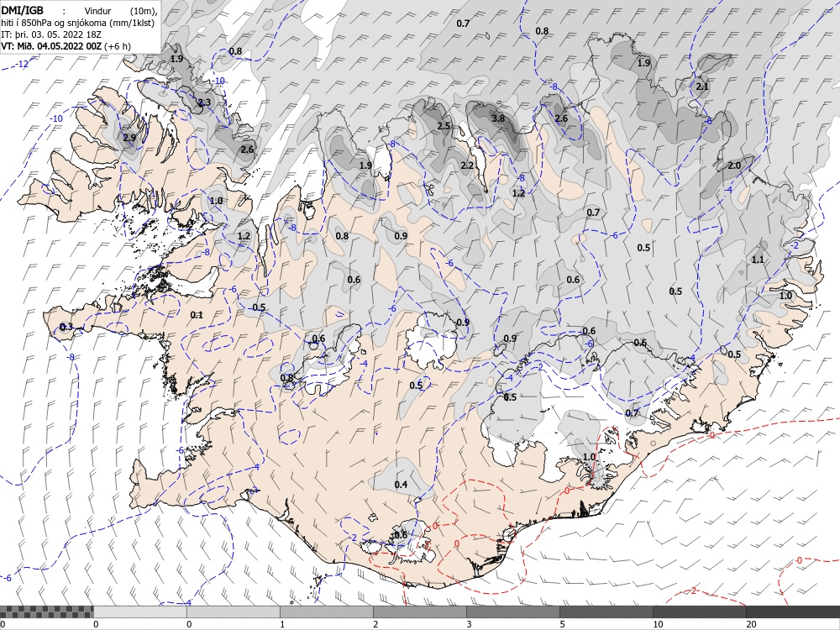Click the 1.1 snowfall value
Image resolution: width=840 pixels, height=630 pixels.
[x=758, y=260]
